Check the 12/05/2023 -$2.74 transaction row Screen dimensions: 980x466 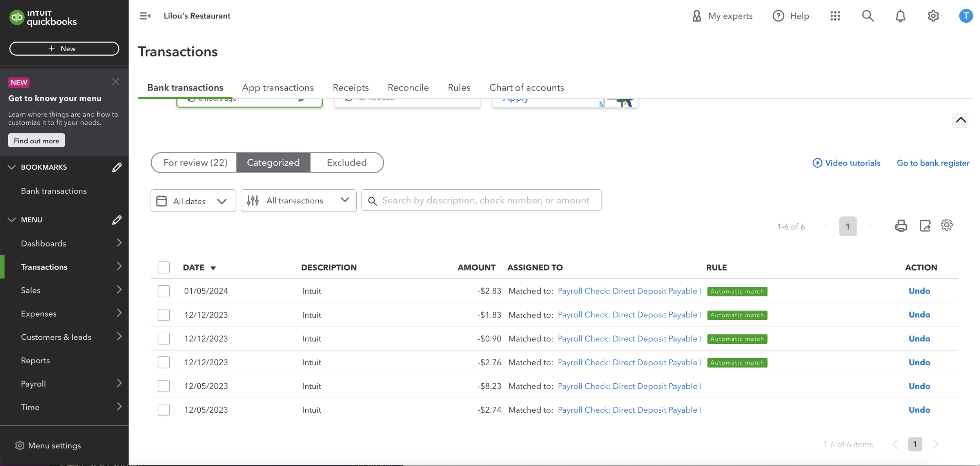point(164,410)
